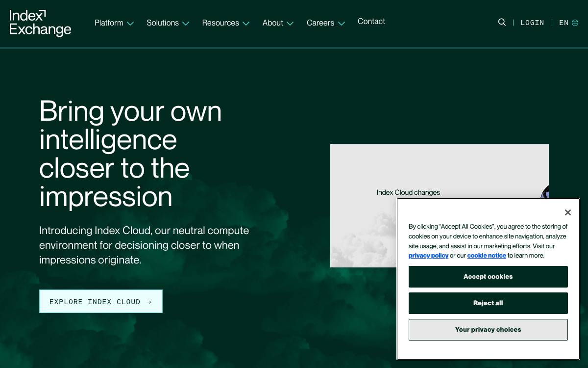Open the Careers nav item
The width and height of the screenshot is (588, 368).
(320, 23)
